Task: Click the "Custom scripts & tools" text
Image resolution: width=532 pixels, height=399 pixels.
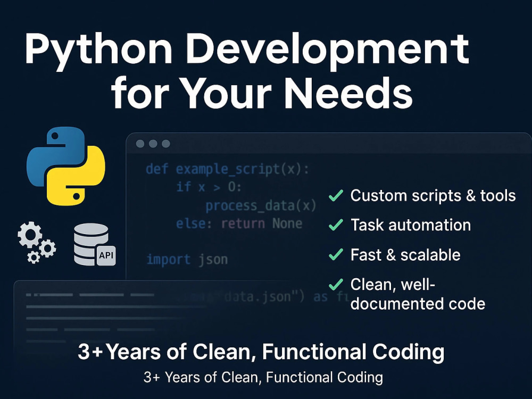Action: (433, 195)
